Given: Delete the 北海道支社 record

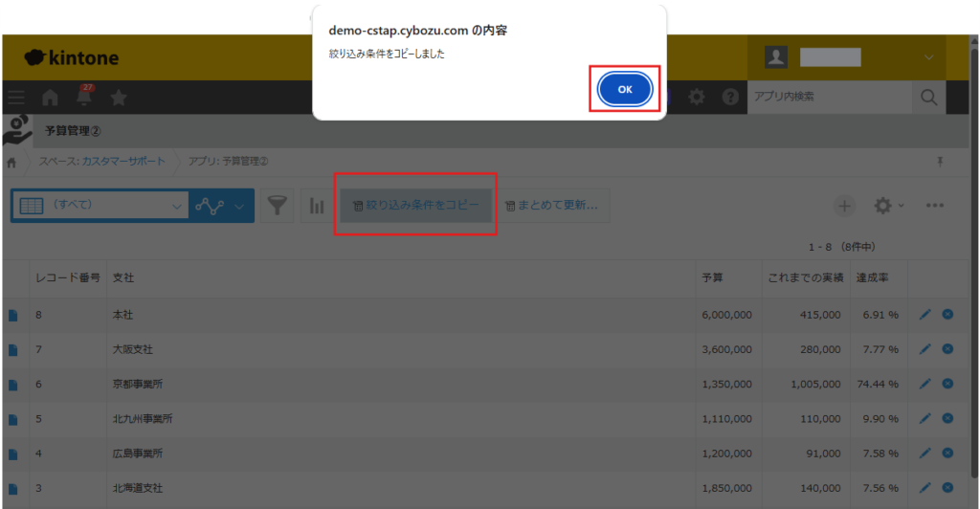Looking at the screenshot, I should tap(948, 487).
